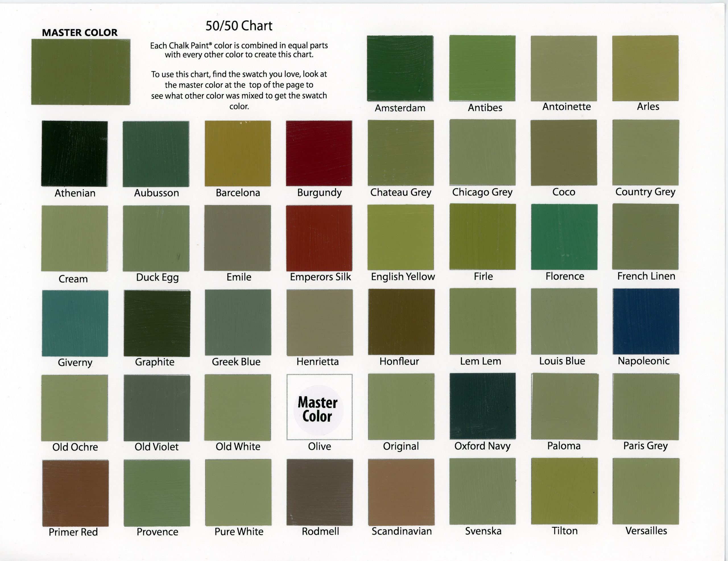Click the 'Emperors Silk' label text
The height and width of the screenshot is (561, 728).
pos(320,277)
